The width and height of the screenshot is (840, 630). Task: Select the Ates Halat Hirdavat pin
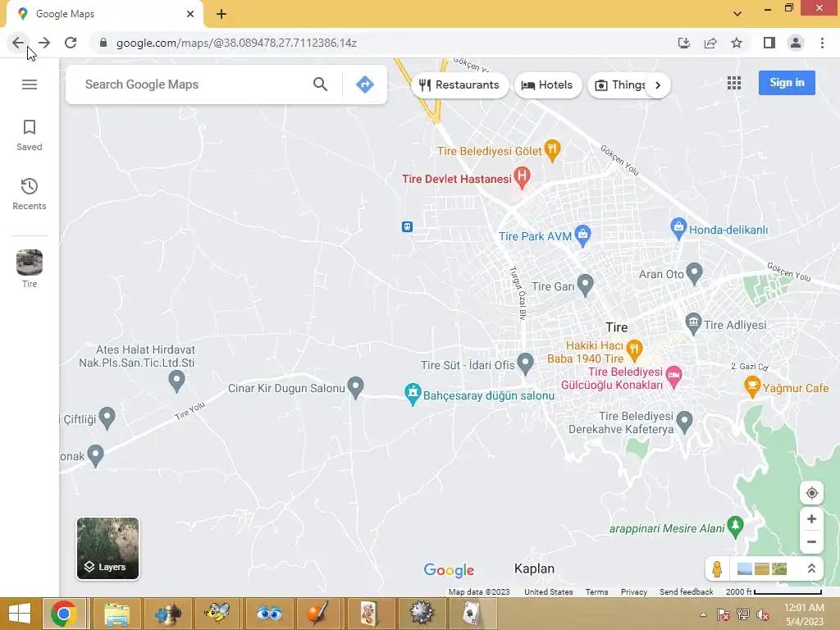pos(176,381)
